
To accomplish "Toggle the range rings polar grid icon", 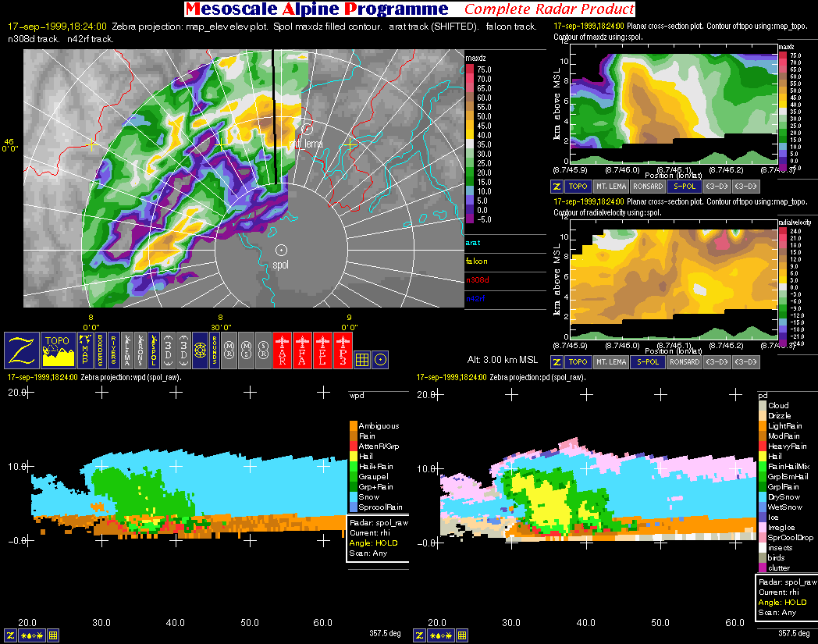I will pos(201,350).
